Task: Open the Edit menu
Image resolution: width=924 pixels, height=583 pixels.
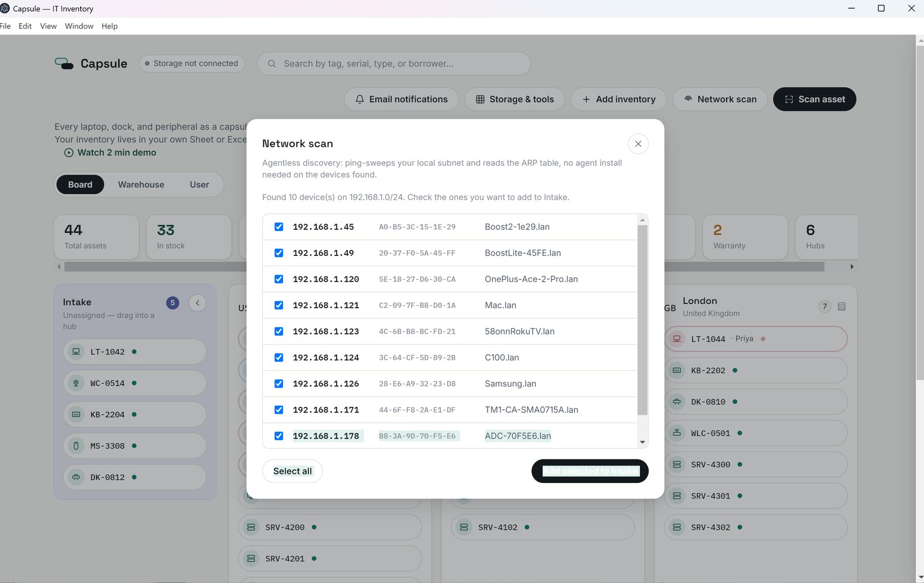Action: [25, 26]
